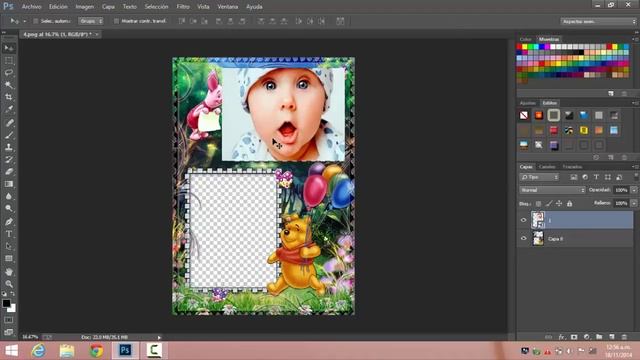The width and height of the screenshot is (640, 360).
Task: Select the Eraser tool
Action: click(9, 171)
